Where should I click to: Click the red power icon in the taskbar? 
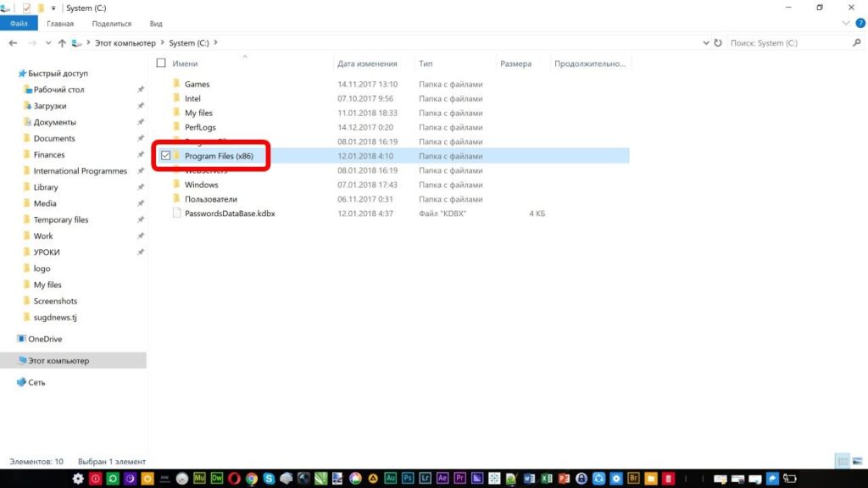click(95, 479)
